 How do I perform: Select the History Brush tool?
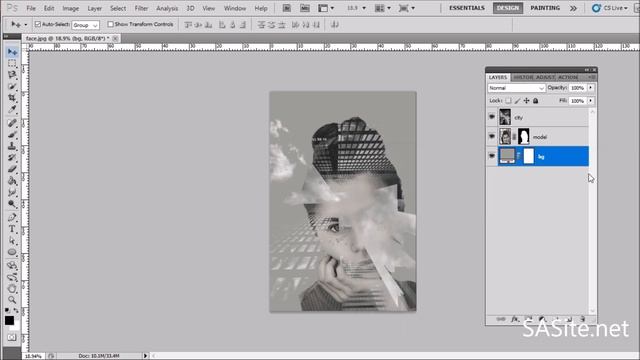pos(12,157)
